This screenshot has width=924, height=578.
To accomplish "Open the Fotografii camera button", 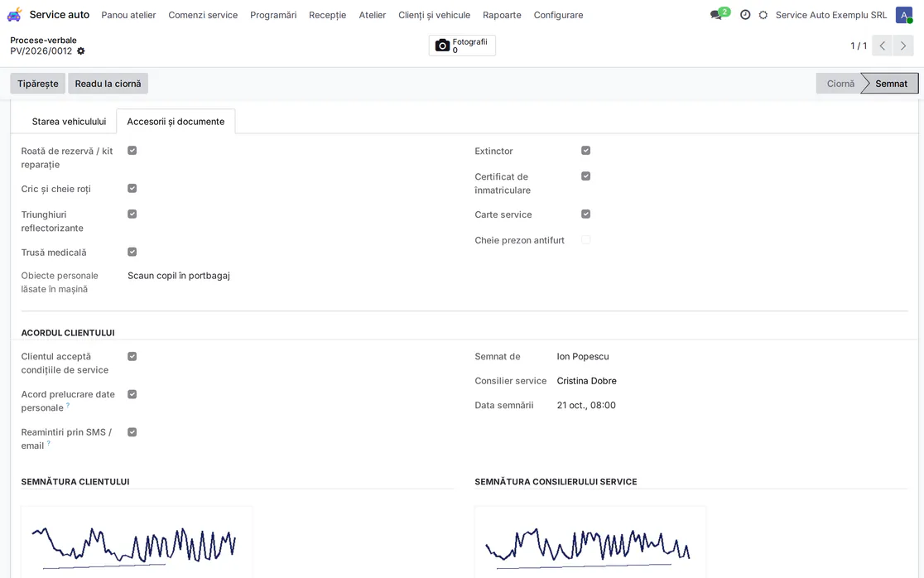I will [x=462, y=46].
